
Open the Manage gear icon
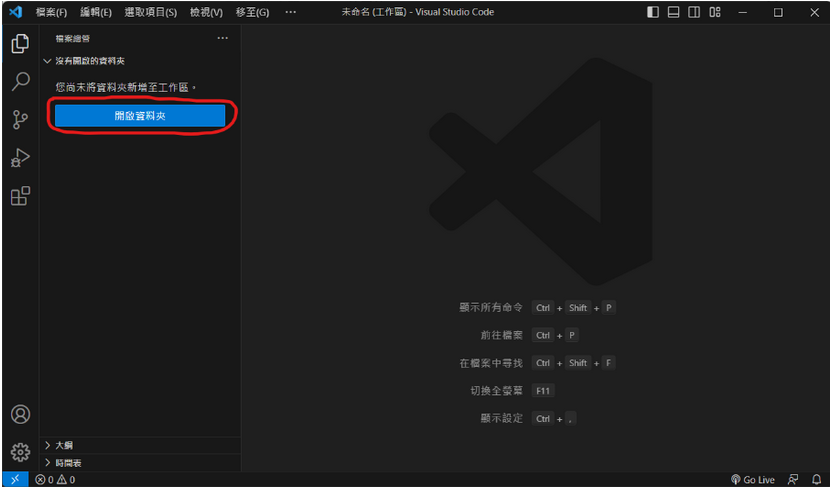point(20,452)
